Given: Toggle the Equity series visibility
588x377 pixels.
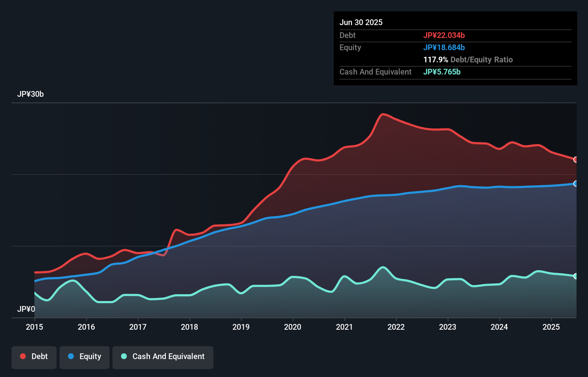Looking at the screenshot, I should pyautogui.click(x=84, y=357).
